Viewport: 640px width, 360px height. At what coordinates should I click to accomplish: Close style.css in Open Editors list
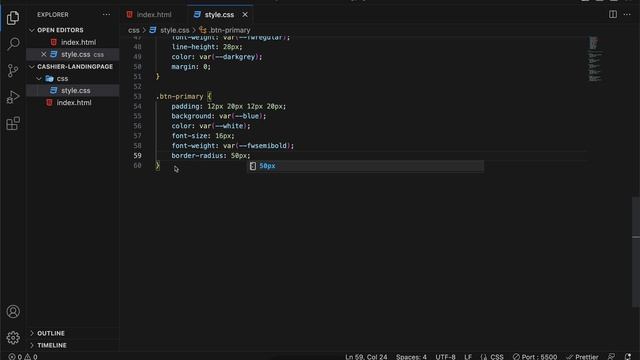44,54
